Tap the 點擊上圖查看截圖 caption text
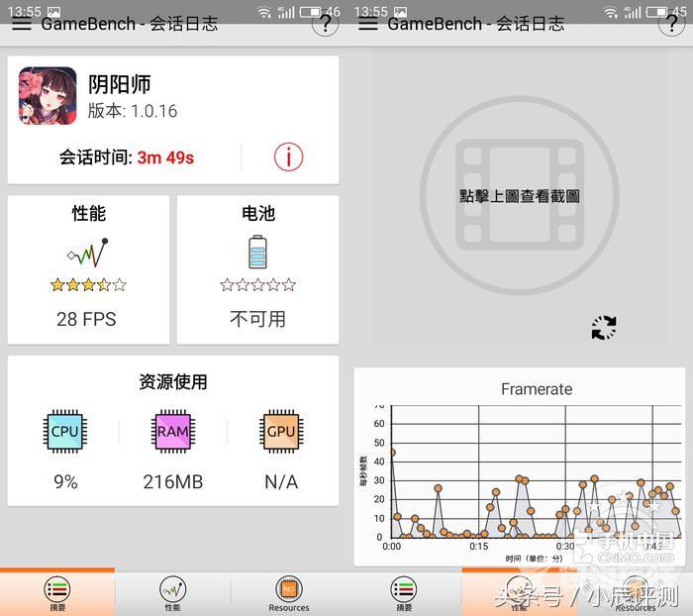693x616 pixels. click(520, 196)
